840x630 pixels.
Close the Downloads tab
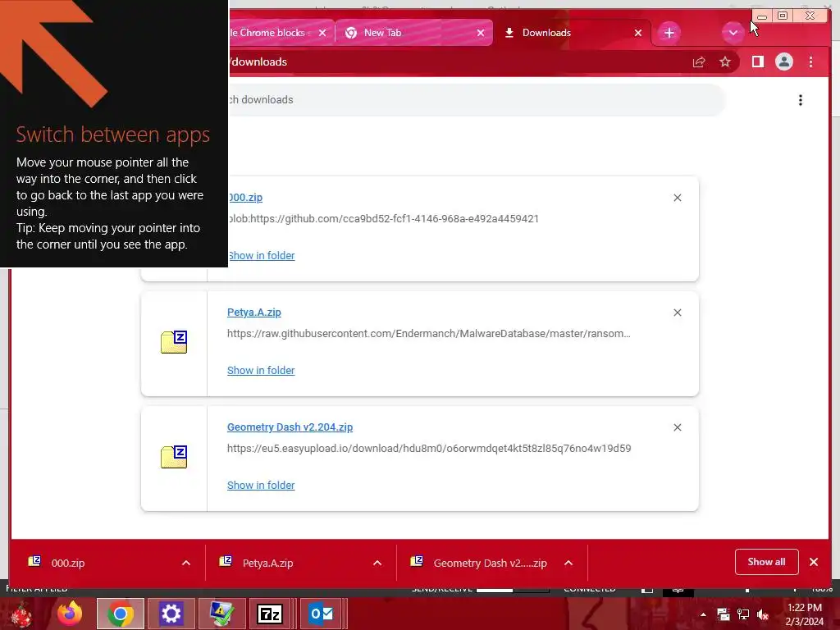638,33
